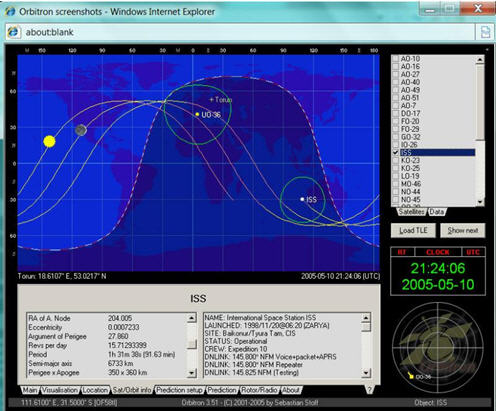Switch to the Prediction setup tab

pos(179,390)
